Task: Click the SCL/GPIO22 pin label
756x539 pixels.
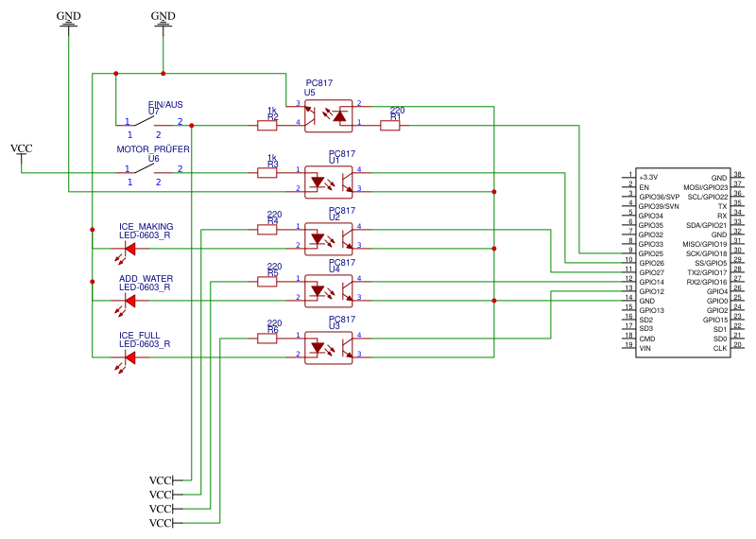Action: click(708, 197)
